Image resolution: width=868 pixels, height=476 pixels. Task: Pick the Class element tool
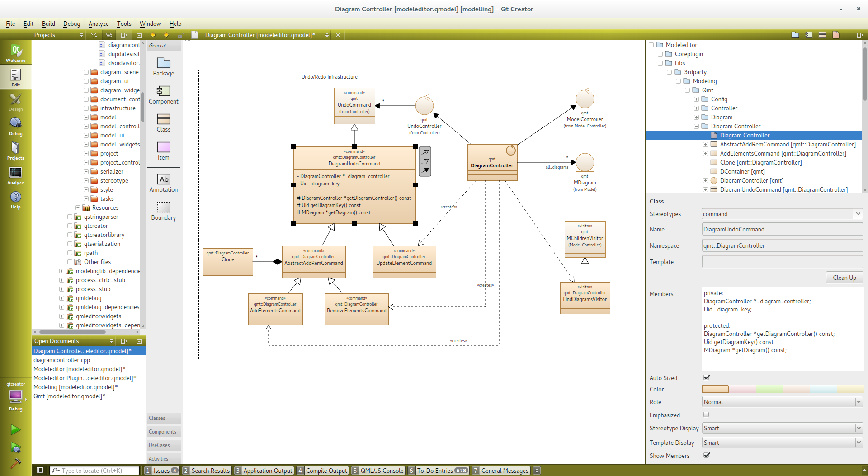click(x=163, y=123)
